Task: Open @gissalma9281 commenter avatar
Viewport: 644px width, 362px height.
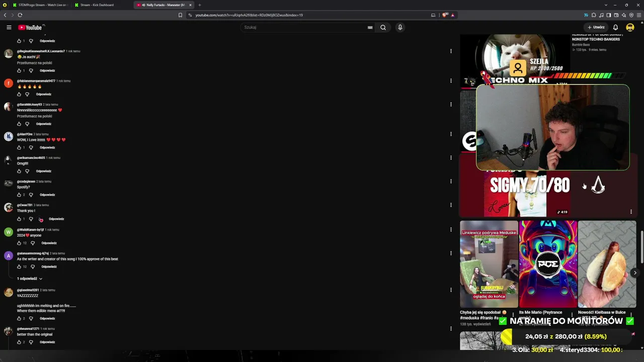Action: click(x=9, y=293)
